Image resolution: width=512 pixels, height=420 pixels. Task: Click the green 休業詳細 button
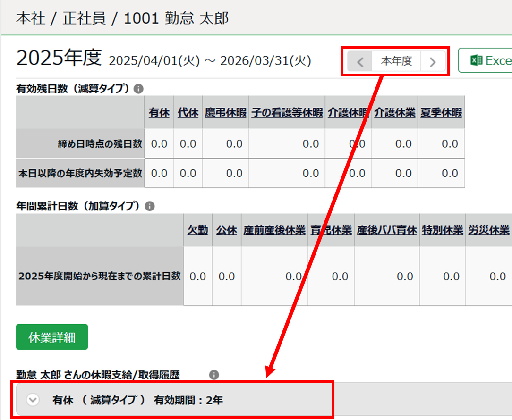pyautogui.click(x=52, y=337)
